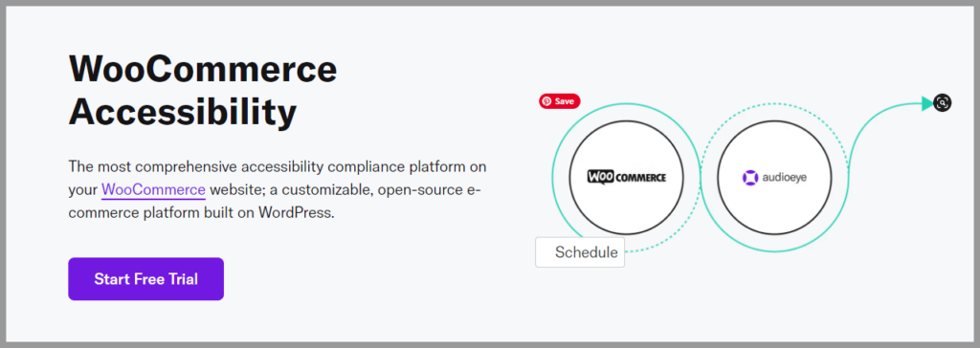The height and width of the screenshot is (348, 980).
Task: Click the audioeye logo circle
Action: [774, 178]
